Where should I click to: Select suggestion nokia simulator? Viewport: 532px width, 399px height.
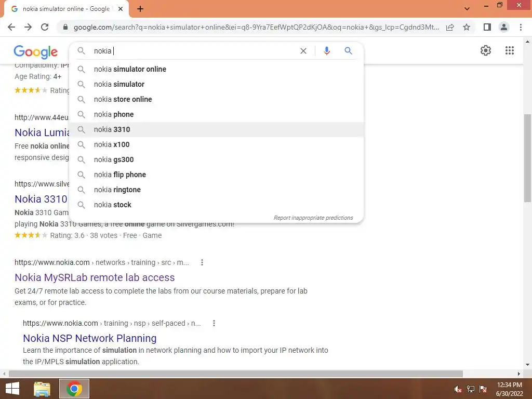pos(217,84)
